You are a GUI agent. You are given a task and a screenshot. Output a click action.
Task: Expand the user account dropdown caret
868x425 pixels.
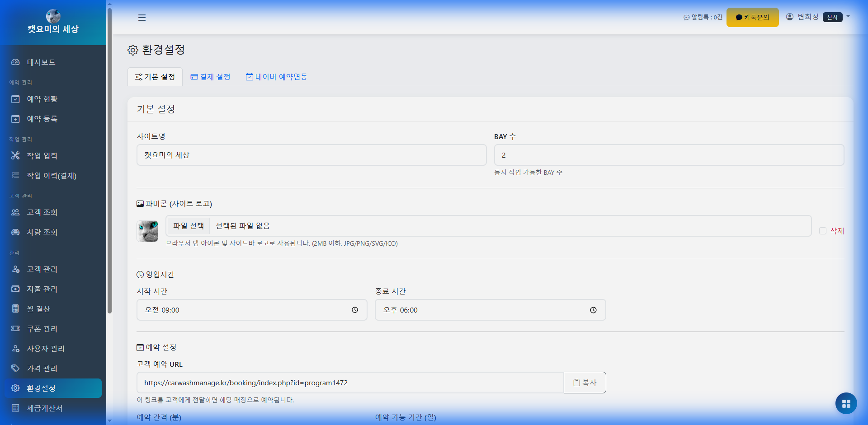[x=848, y=17]
